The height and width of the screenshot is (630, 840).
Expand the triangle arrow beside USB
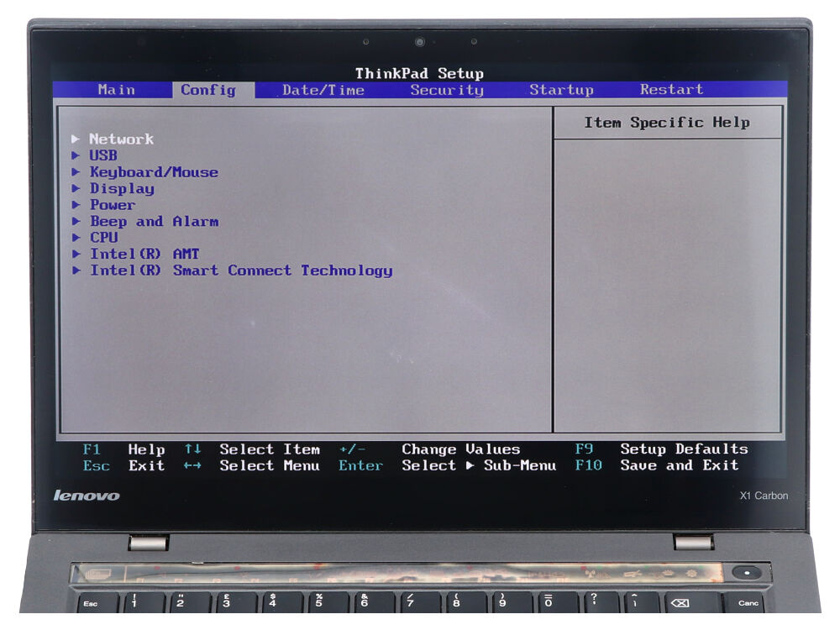(x=76, y=155)
